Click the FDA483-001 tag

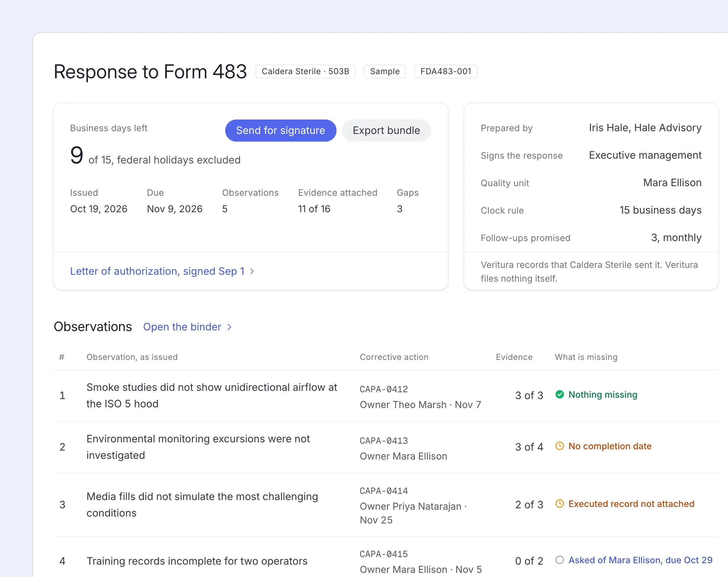click(446, 71)
